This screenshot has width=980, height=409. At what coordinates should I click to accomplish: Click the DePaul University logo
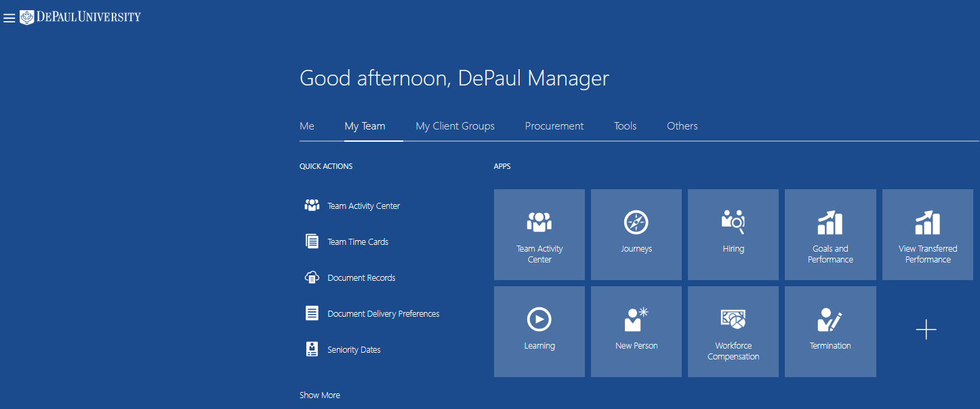coord(81,17)
